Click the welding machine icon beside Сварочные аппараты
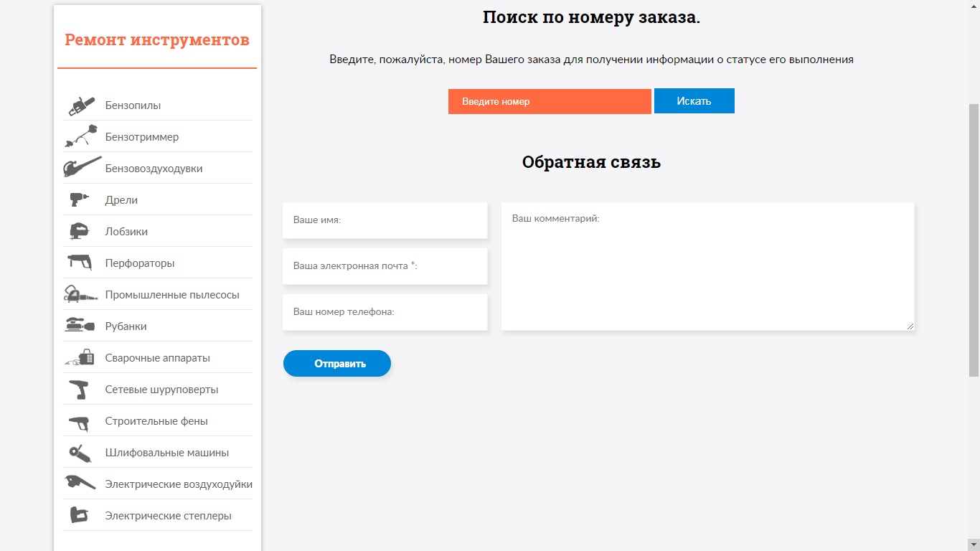Screen dimensions: 980x551 (80, 357)
